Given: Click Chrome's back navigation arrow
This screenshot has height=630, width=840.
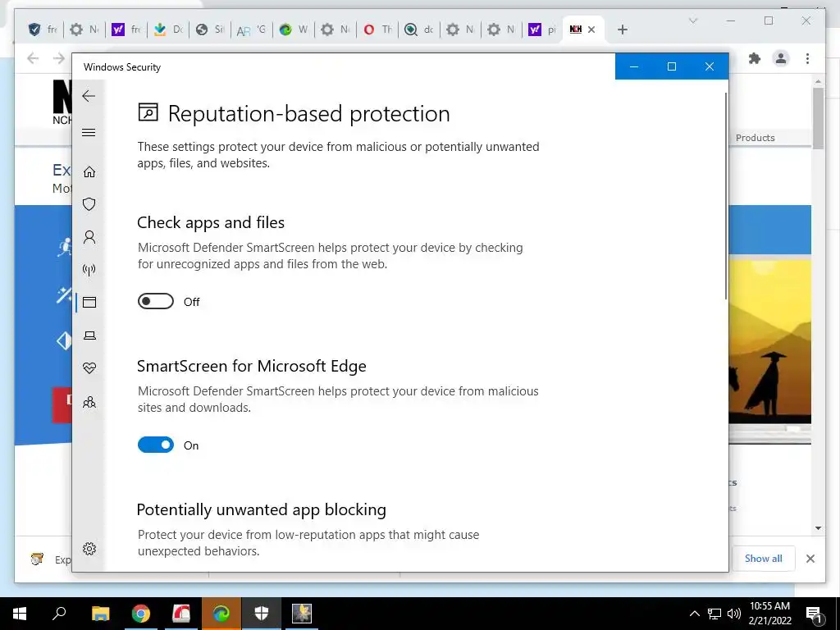Looking at the screenshot, I should pyautogui.click(x=33, y=58).
